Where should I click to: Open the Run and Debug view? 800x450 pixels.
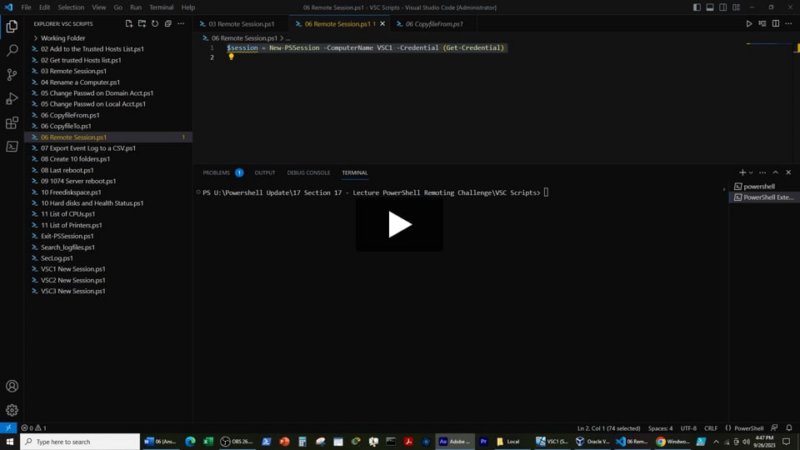(12, 99)
